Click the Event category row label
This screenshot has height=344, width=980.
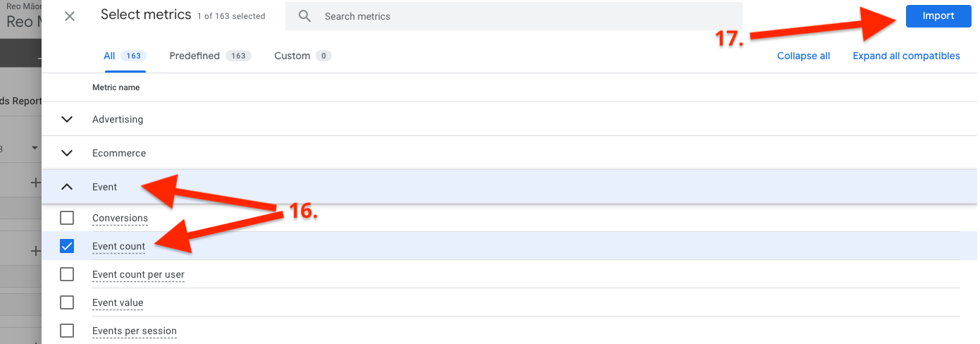pos(104,187)
